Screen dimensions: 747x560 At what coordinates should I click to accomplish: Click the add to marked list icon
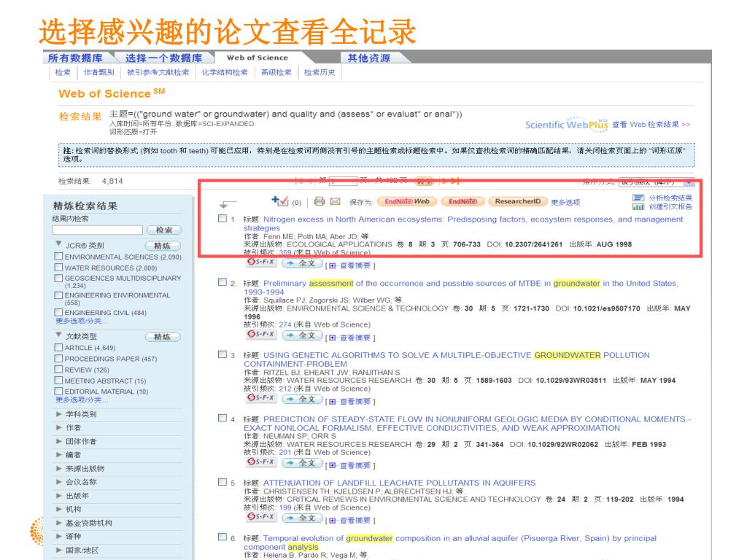click(x=279, y=201)
